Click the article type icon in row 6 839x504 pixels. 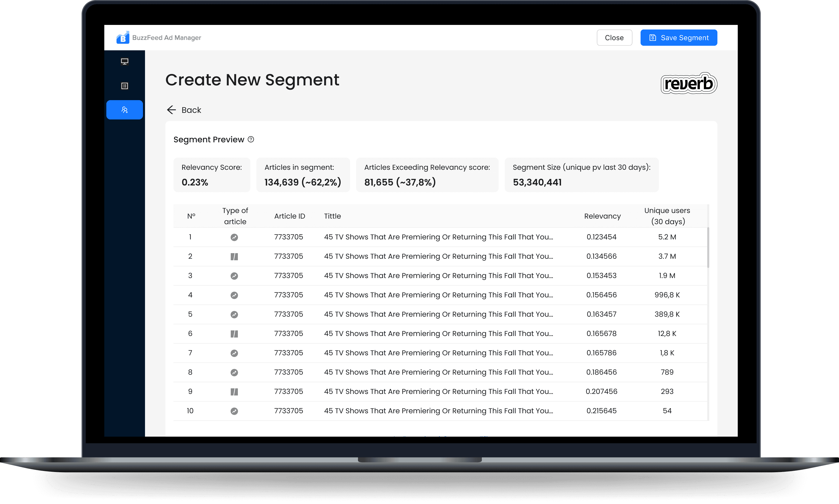tap(234, 334)
